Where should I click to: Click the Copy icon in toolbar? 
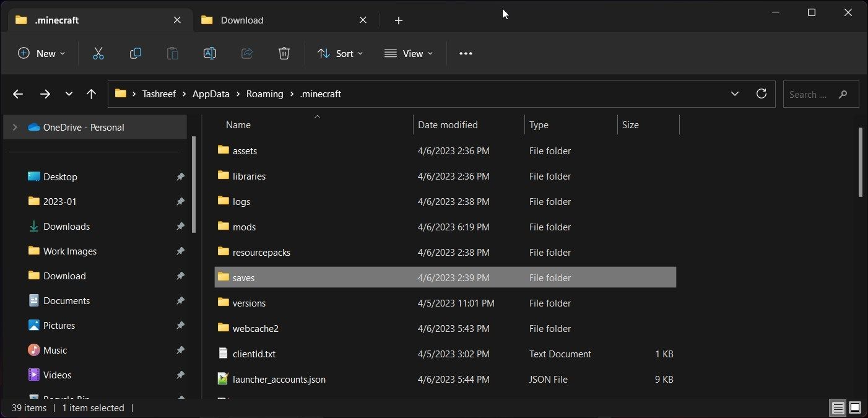[136, 54]
